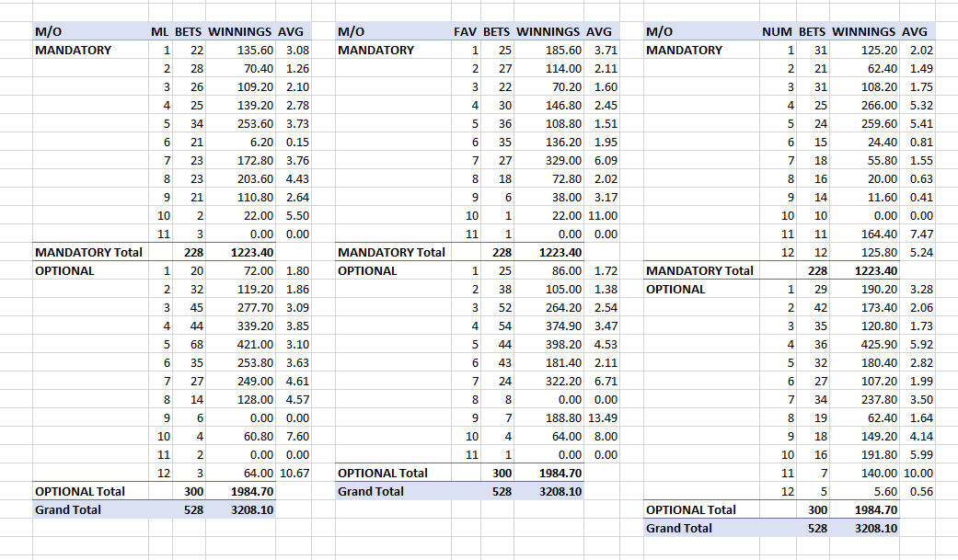This screenshot has width=958, height=560.
Task: Select winnings cell 70.40
Action: point(258,68)
